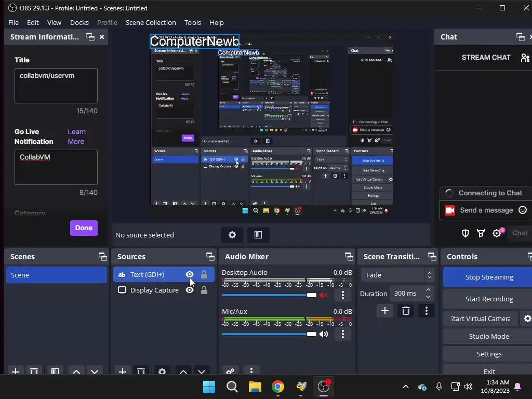This screenshot has height=399, width=532.
Task: Open the Help menu
Action: [x=217, y=22]
